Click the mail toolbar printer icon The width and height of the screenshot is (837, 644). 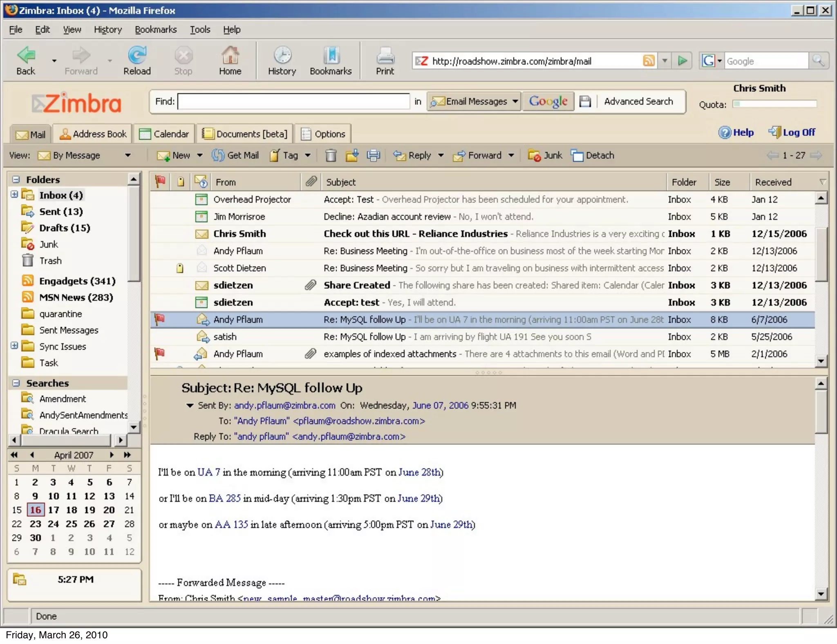click(x=373, y=156)
